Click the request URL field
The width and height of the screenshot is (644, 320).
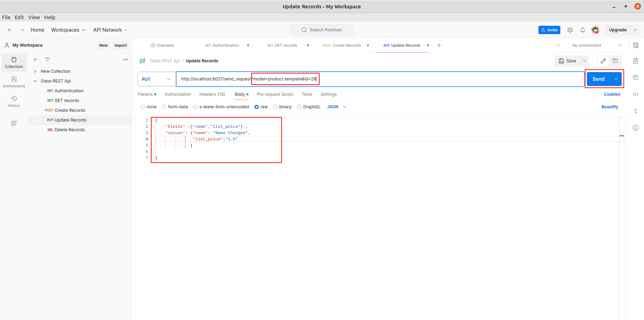pyautogui.click(x=380, y=79)
